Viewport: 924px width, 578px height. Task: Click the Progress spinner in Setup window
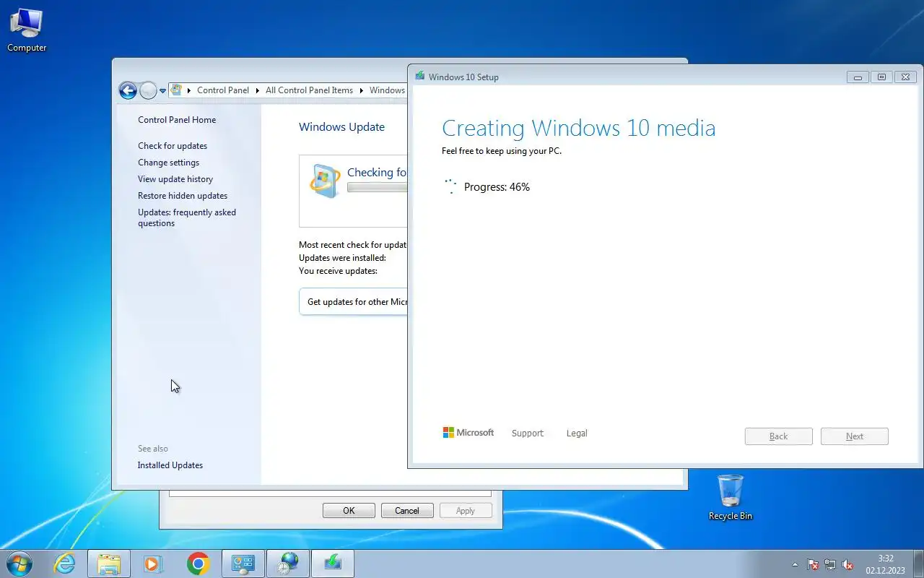pyautogui.click(x=450, y=186)
